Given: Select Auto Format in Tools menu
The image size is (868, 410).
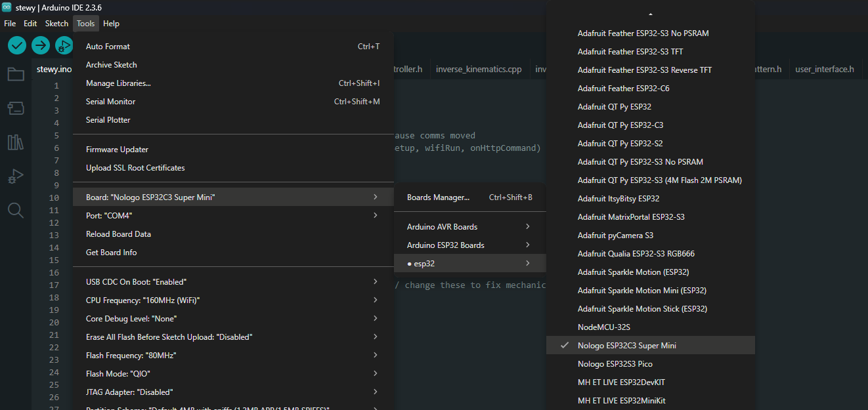Looking at the screenshot, I should tap(233, 47).
